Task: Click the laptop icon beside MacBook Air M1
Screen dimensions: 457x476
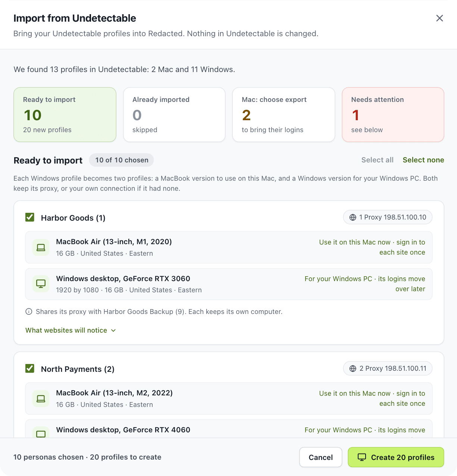Action: coord(41,248)
